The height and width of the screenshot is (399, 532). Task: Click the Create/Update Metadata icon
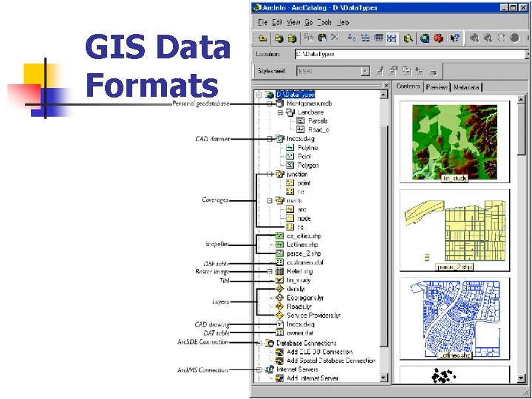[406, 71]
